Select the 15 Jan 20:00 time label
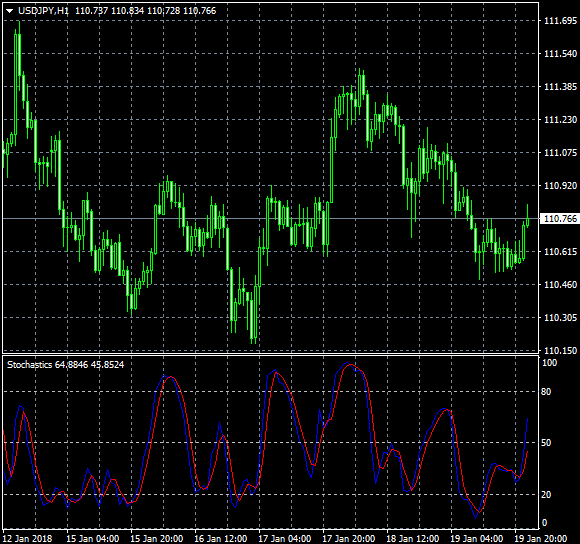Viewport: 580px width, 544px height. pos(156,538)
